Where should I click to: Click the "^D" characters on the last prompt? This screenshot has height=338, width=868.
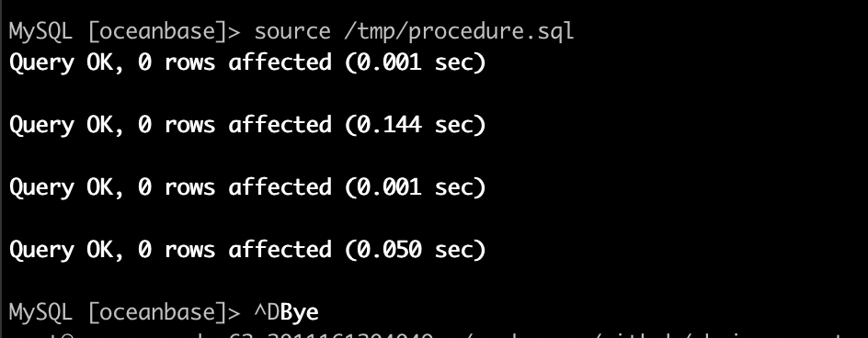point(267,313)
